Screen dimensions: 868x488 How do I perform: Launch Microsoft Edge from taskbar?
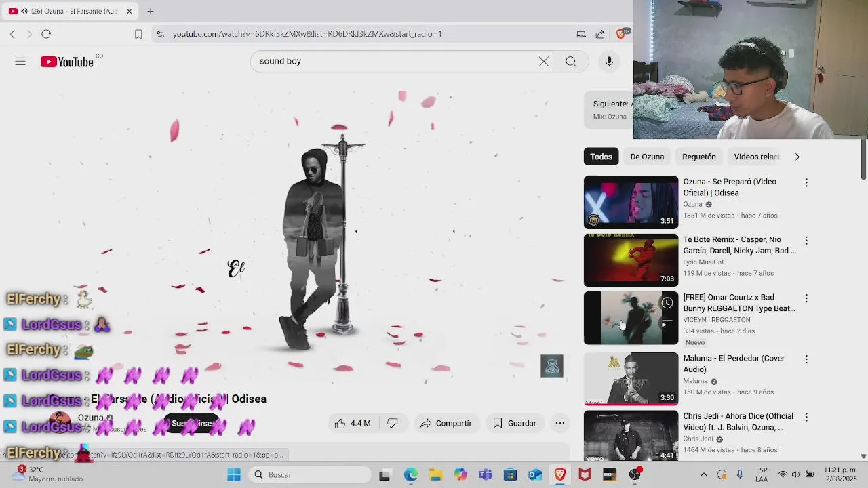click(x=410, y=475)
